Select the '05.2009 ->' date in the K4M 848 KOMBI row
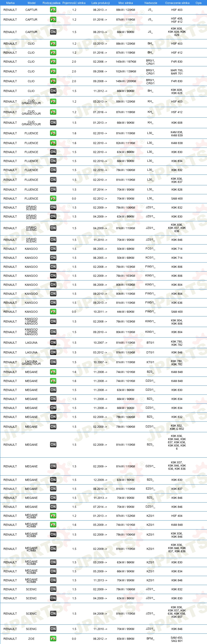Image resolution: width=207 pixels, height=644 pixels. click(x=100, y=525)
